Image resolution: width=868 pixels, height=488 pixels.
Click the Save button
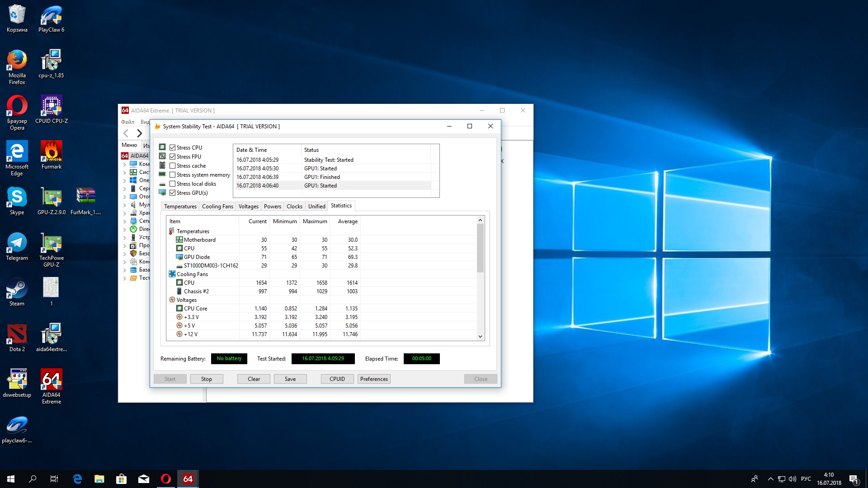pyautogui.click(x=290, y=379)
